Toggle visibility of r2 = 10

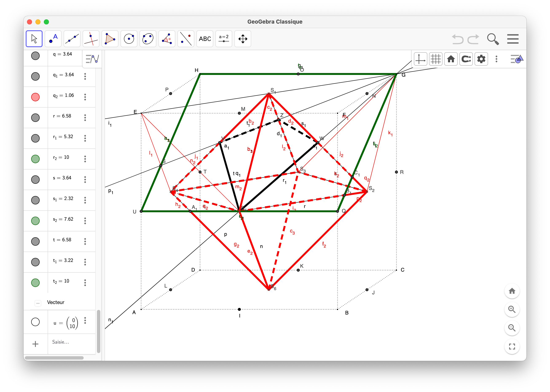point(35,159)
